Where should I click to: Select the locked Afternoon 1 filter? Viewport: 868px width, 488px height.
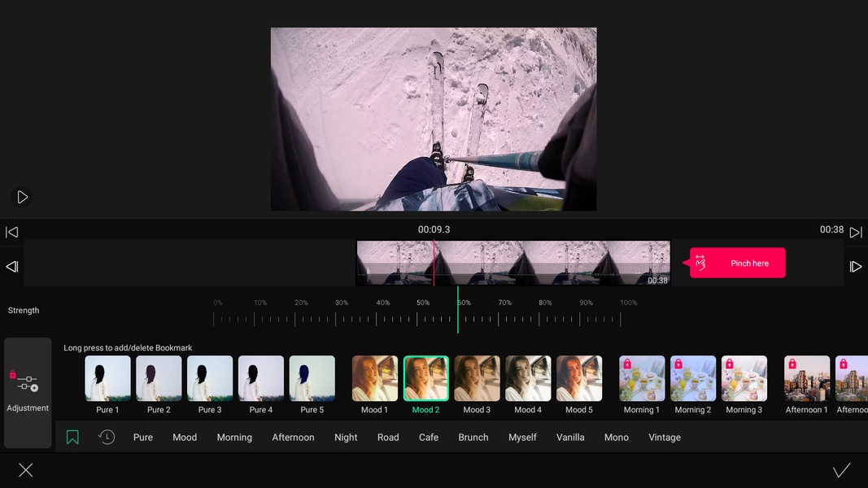click(806, 385)
